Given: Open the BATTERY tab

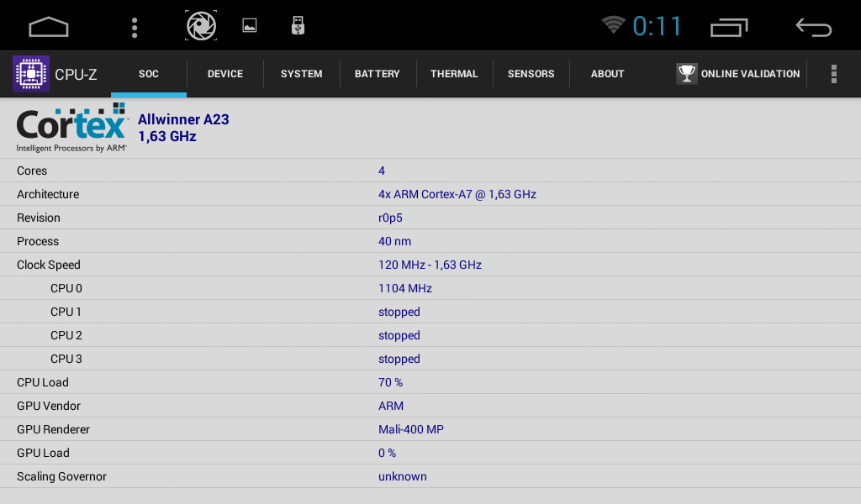Looking at the screenshot, I should (378, 74).
